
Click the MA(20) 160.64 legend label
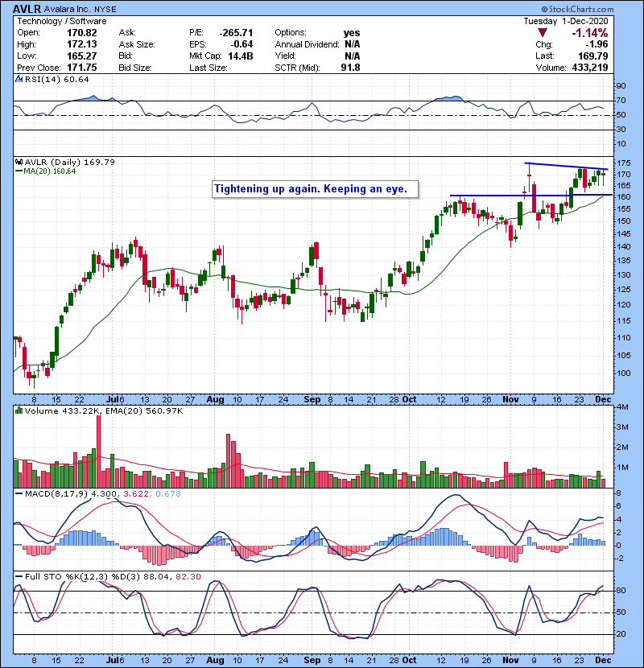(x=50, y=171)
